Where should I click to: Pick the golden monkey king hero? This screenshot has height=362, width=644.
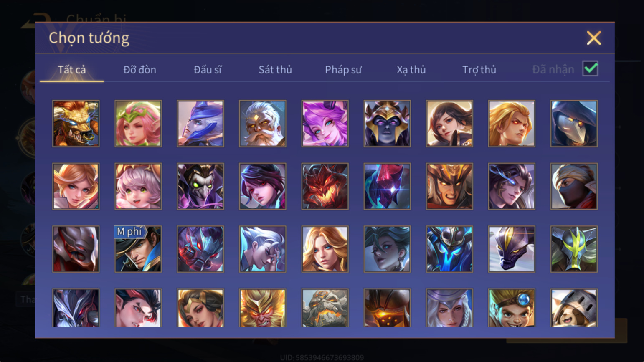pos(263,308)
